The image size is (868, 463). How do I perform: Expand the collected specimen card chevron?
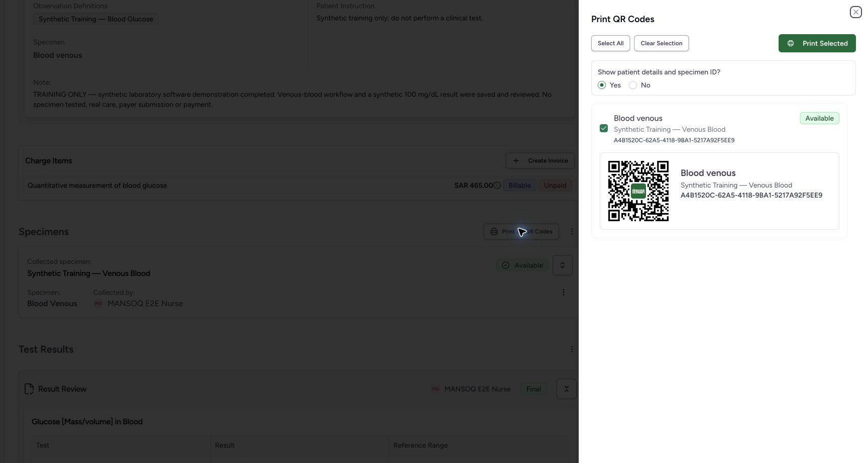click(x=563, y=265)
